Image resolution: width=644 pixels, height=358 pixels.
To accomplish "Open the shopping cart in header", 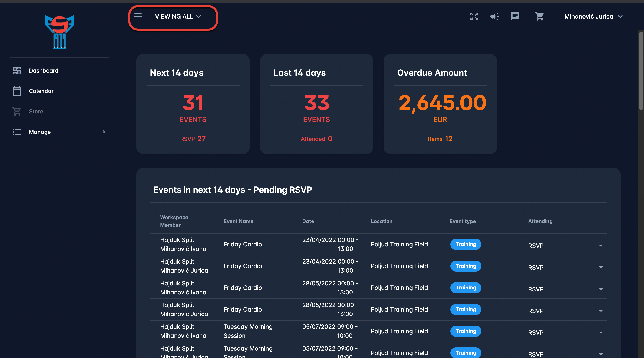I will point(539,16).
